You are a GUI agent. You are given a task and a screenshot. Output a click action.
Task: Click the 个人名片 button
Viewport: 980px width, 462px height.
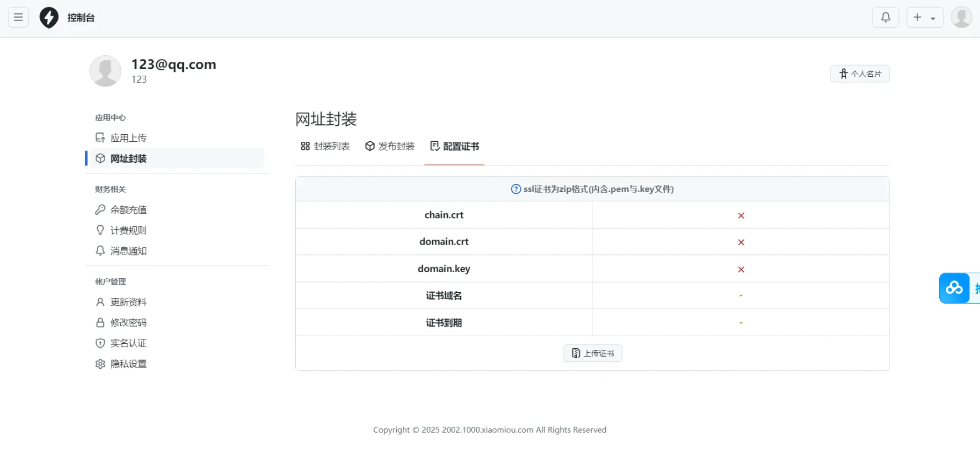tap(860, 74)
